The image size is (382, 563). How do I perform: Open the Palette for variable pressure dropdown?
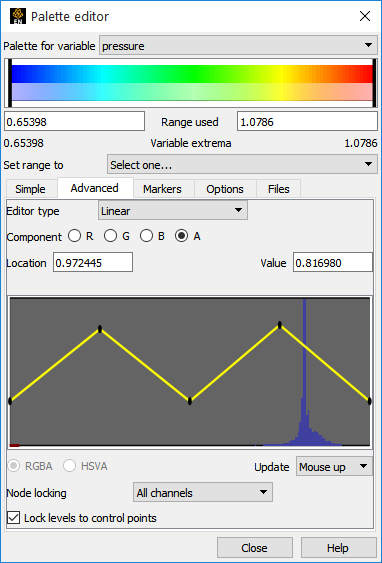tap(238, 46)
